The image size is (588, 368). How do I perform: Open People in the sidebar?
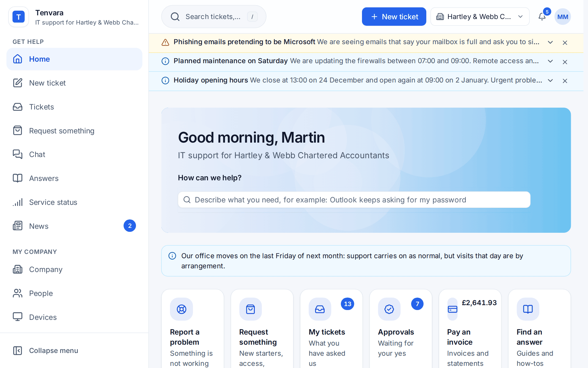click(x=74, y=293)
